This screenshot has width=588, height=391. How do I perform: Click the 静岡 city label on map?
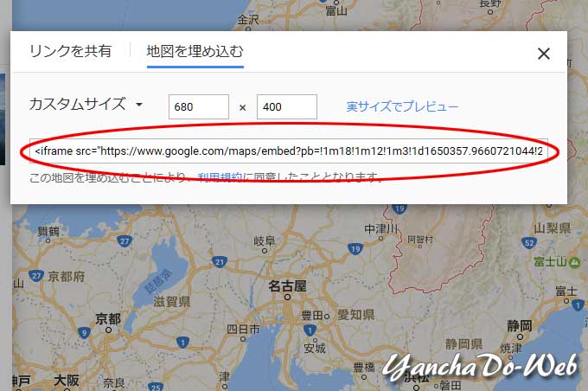coord(519,326)
